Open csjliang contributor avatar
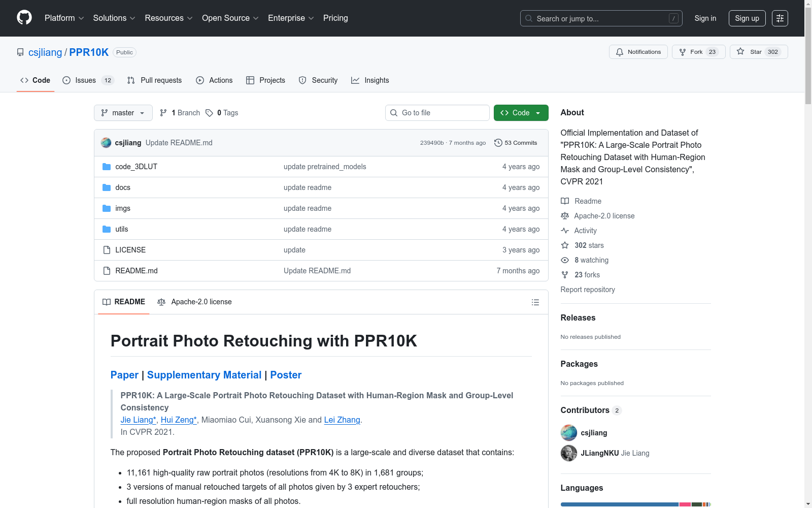The width and height of the screenshot is (812, 508). [569, 433]
